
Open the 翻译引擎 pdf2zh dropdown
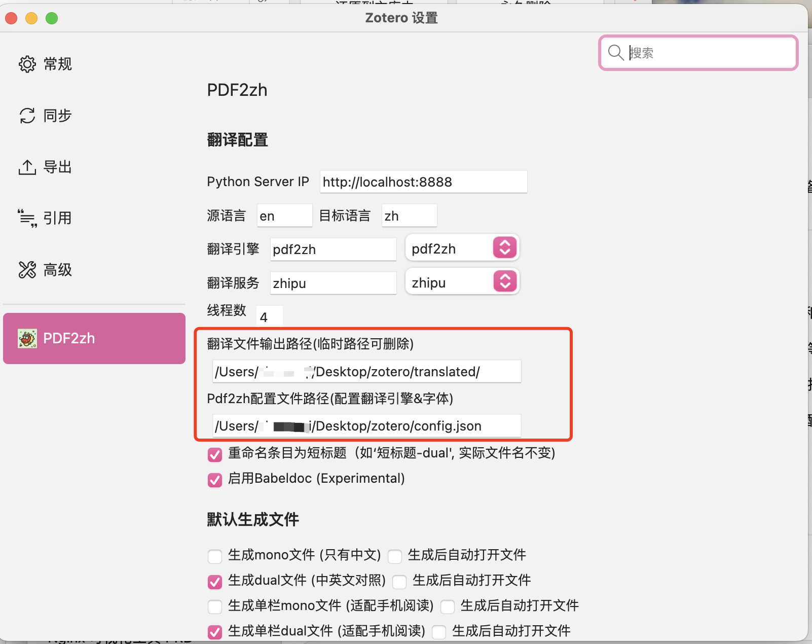coord(462,248)
